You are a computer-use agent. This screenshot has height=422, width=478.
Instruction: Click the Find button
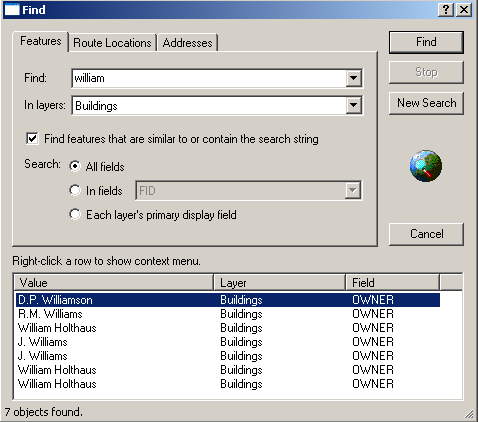click(x=426, y=42)
